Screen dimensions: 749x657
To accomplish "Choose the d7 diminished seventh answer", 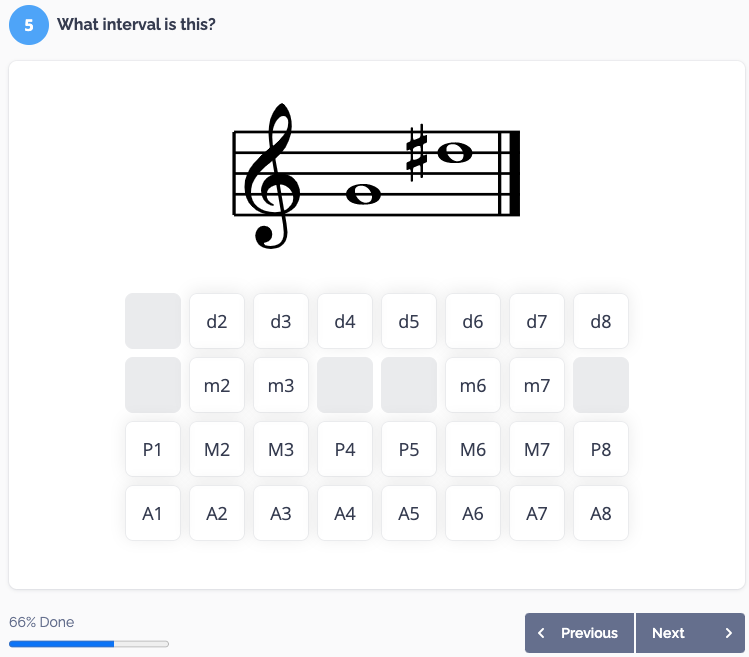I will [537, 321].
